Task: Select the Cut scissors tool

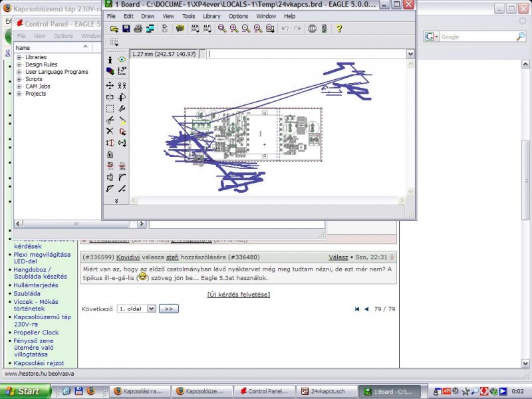Action: click(x=110, y=120)
